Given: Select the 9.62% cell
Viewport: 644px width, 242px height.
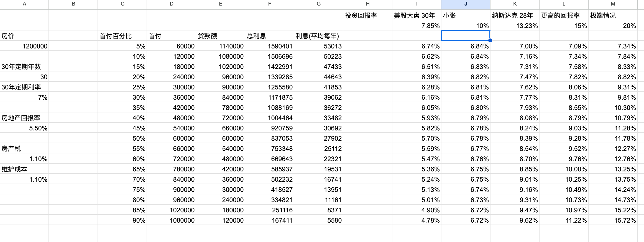Looking at the screenshot, I should (x=515, y=220).
